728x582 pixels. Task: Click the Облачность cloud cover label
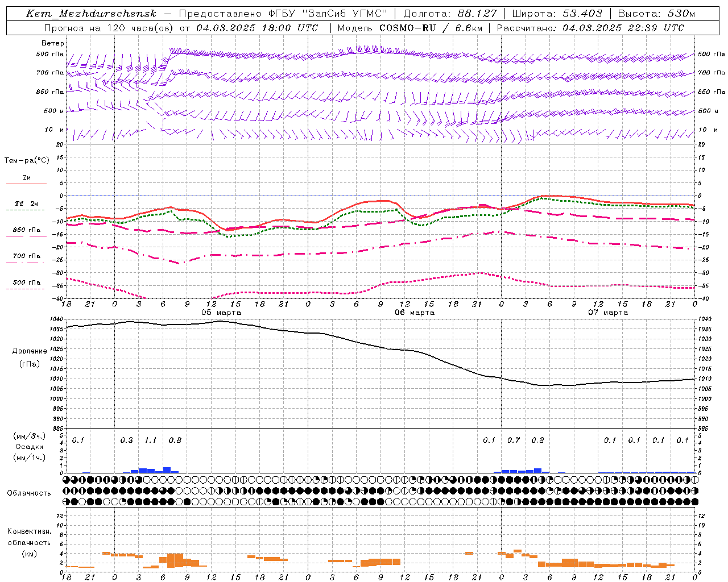tap(29, 493)
